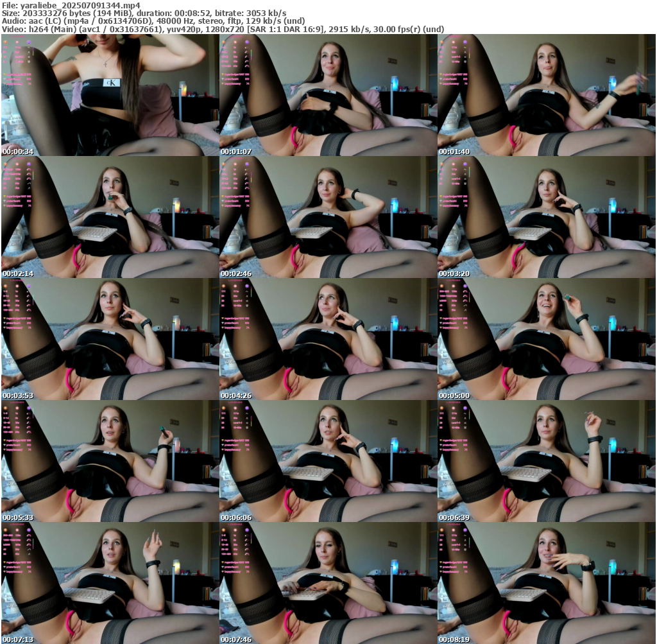
Task: Select the frame labeled 00:06:39
Action: 546,461
